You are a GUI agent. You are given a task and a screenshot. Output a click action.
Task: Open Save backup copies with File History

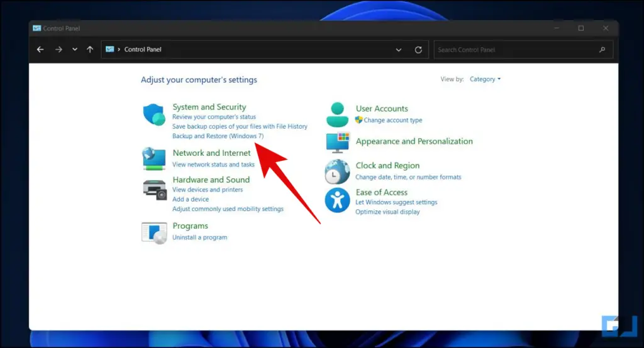click(240, 126)
